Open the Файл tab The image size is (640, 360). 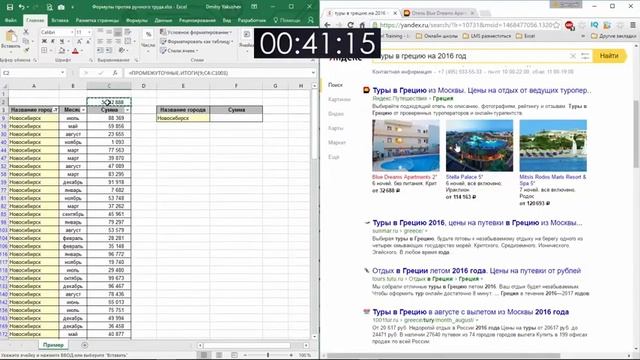tap(11, 20)
